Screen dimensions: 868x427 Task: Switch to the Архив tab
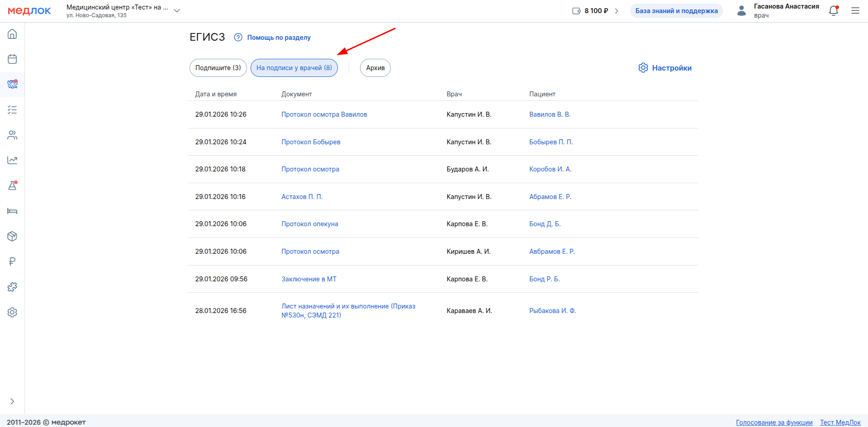tap(375, 68)
